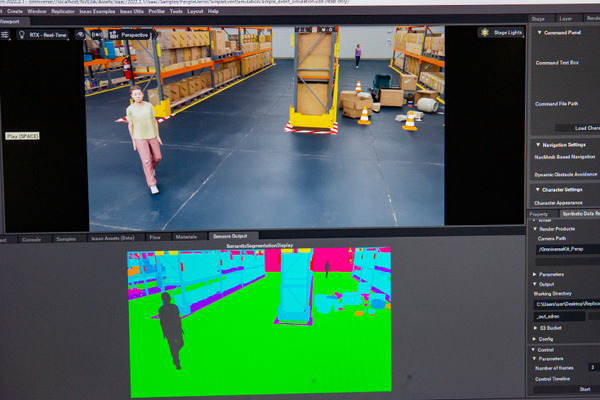The width and height of the screenshot is (600, 400).
Task: Click the semantic segmentation display image
Action: [258, 320]
